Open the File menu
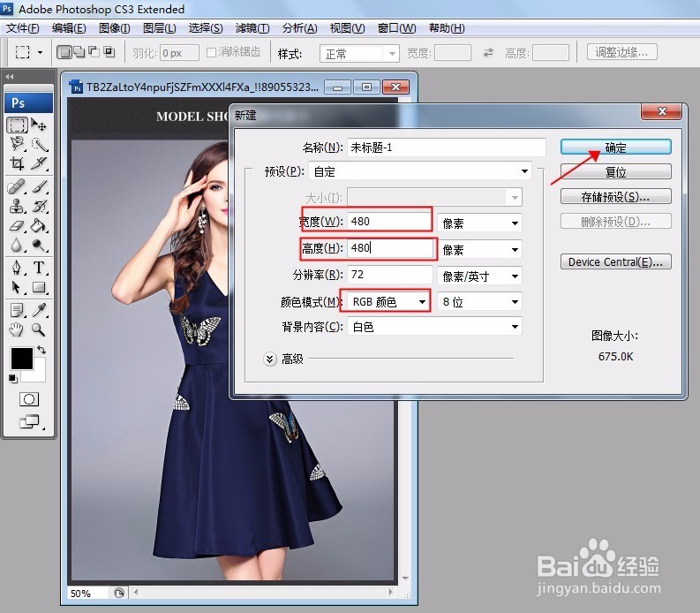700x613 pixels. point(22,28)
